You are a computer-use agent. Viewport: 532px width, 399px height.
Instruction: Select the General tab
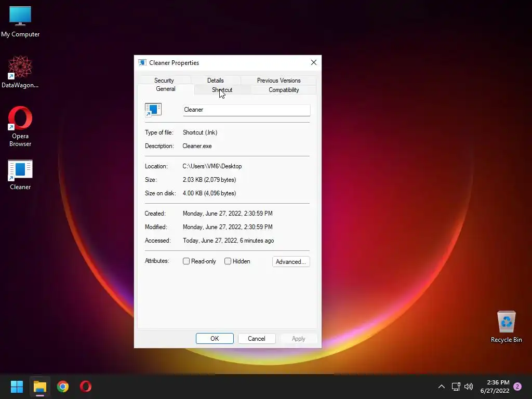[166, 89]
